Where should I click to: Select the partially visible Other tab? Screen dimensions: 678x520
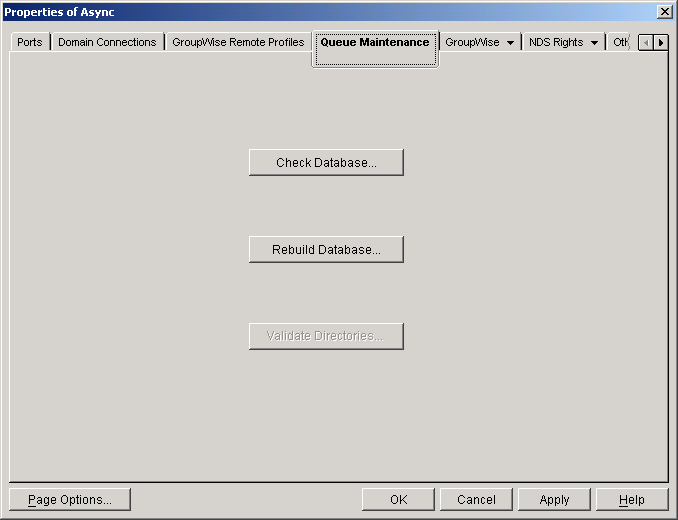click(x=620, y=42)
